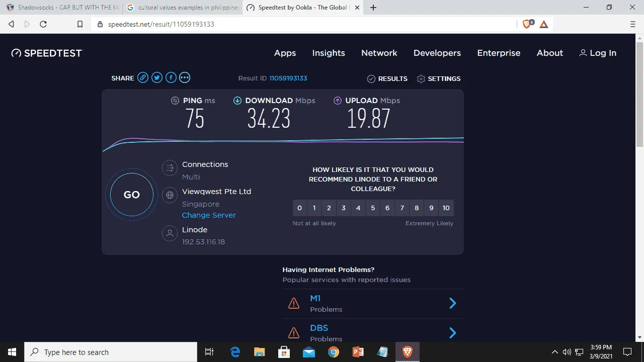Open Developers menu item
The image size is (644, 362).
tap(437, 53)
